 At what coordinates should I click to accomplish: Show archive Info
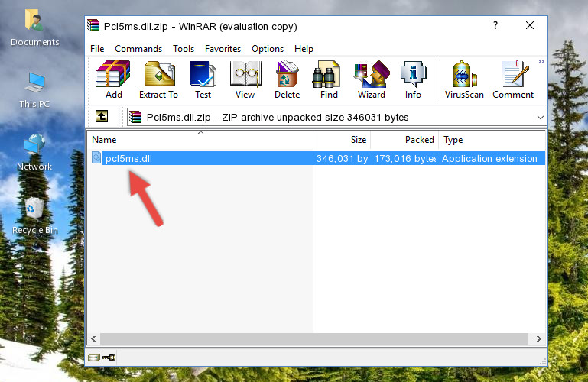coord(413,79)
